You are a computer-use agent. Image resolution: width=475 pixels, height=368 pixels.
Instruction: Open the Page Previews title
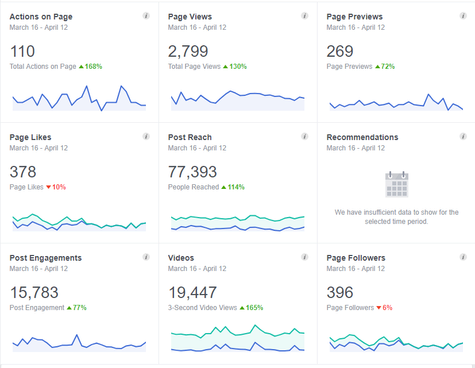click(x=355, y=17)
